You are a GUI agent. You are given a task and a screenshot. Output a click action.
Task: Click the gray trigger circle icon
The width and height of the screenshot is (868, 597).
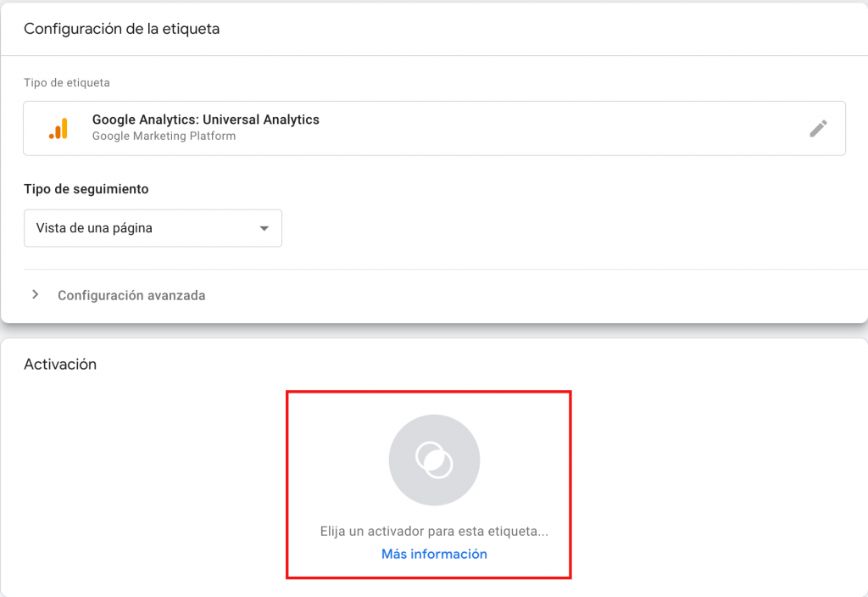point(434,460)
